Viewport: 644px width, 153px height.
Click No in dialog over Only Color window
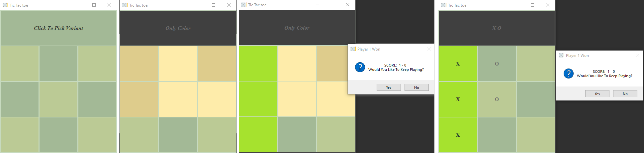416,87
